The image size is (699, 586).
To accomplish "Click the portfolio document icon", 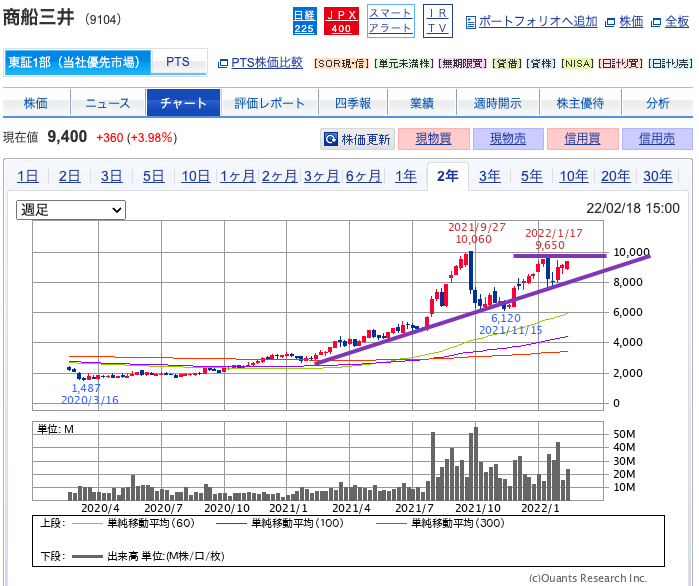I will [x=470, y=22].
